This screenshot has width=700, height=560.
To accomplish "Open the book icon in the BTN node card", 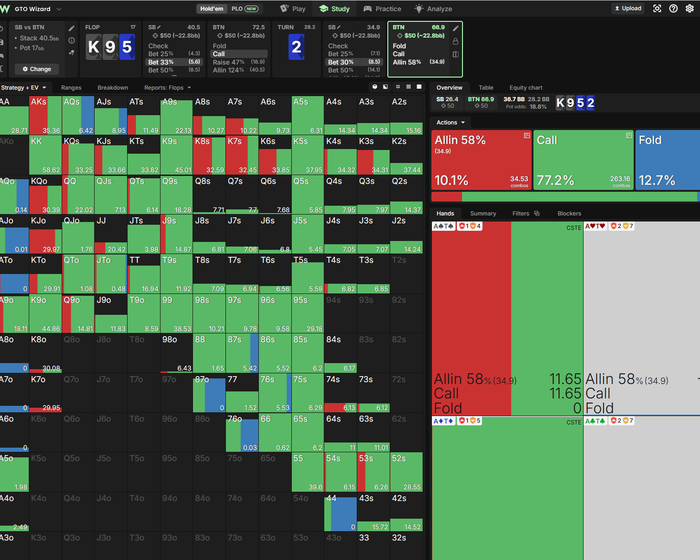I will (455, 54).
